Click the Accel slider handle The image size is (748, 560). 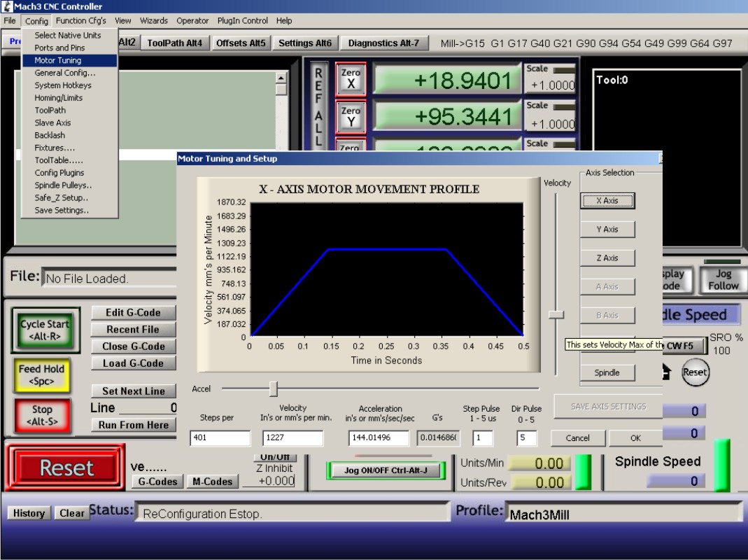(274, 388)
